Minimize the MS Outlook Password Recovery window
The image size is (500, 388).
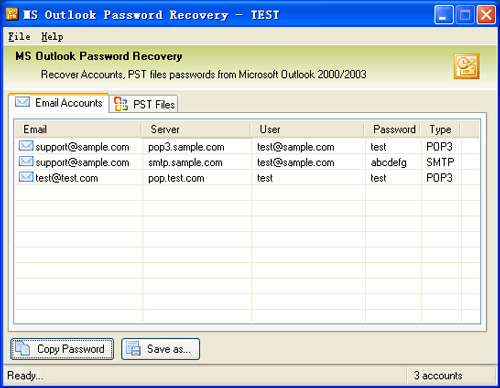point(444,15)
